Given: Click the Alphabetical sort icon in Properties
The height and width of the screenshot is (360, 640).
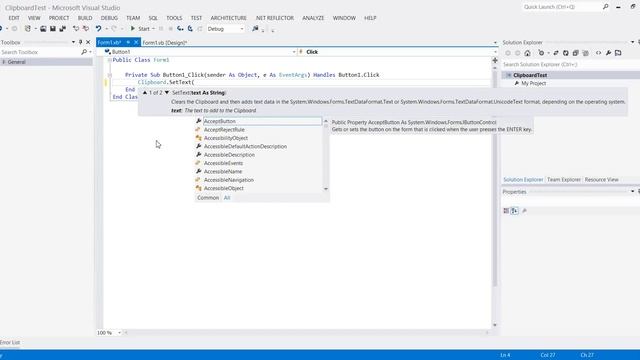Looking at the screenshot, I should pos(515,211).
